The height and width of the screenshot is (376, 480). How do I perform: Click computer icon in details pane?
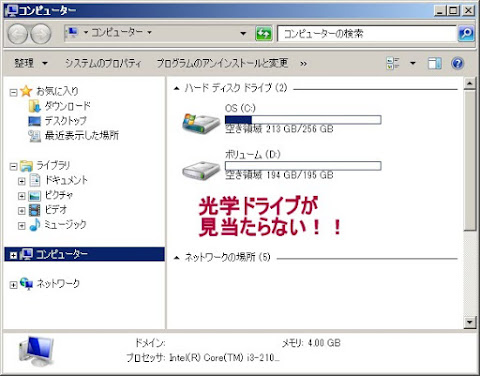36,351
